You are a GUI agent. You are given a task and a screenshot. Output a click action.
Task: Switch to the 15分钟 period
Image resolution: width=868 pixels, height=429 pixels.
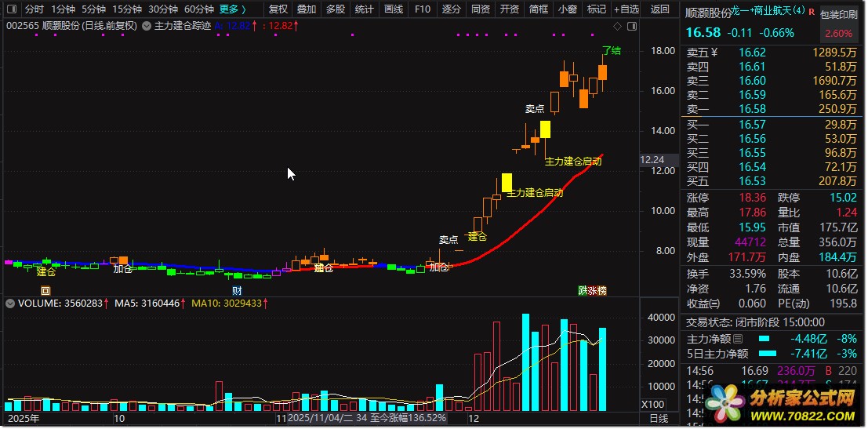127,9
